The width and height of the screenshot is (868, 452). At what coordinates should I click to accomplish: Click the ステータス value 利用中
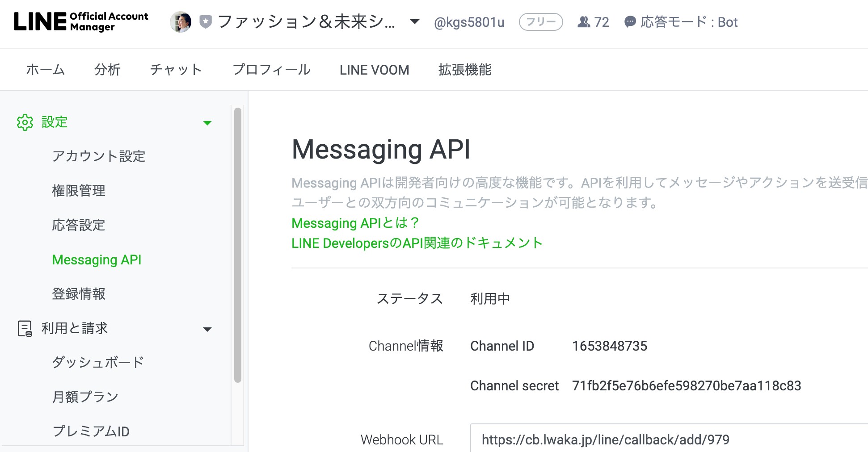(x=490, y=299)
